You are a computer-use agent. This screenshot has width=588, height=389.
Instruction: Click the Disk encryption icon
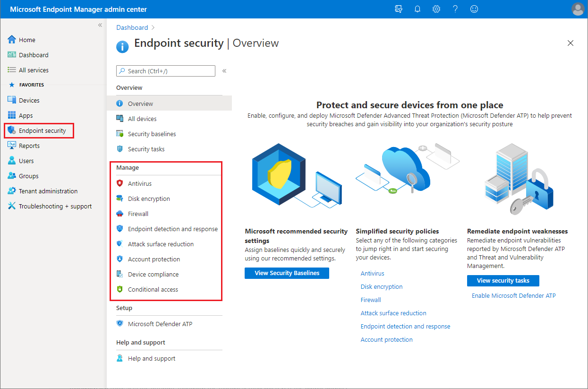click(119, 199)
